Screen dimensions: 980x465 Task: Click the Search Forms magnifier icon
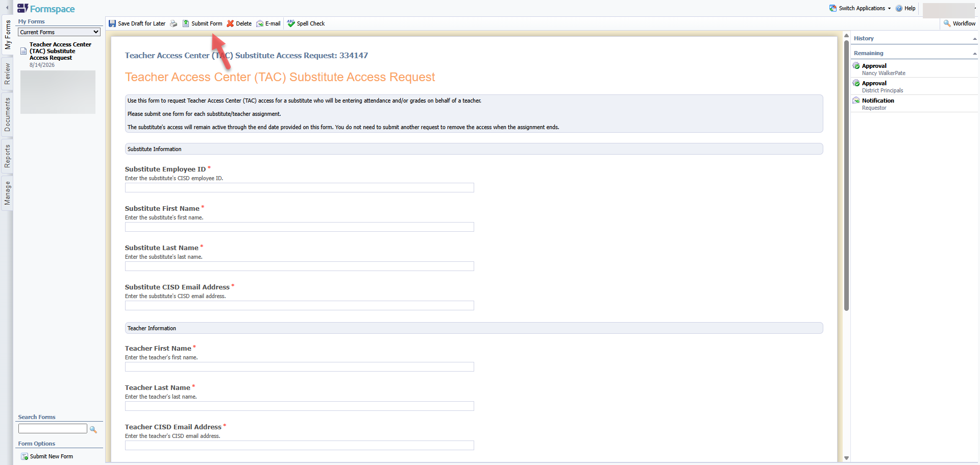tap(93, 429)
